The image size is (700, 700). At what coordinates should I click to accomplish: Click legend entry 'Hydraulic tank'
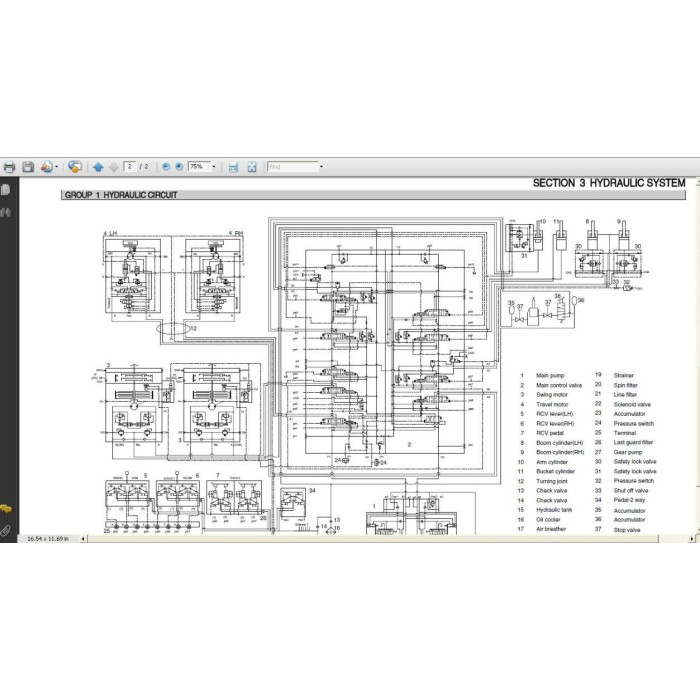[x=554, y=510]
